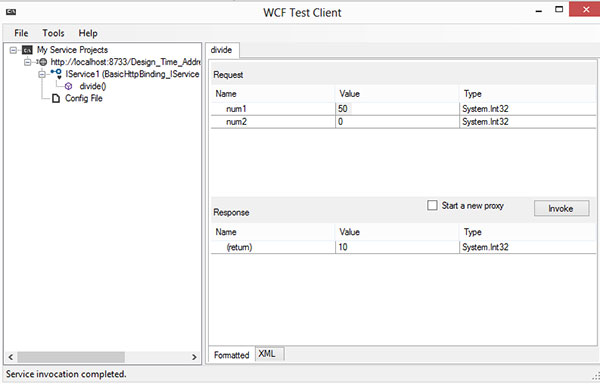The image size is (600, 384).
Task: Click the right scrollbar arrow in tree panel
Action: tap(194, 357)
